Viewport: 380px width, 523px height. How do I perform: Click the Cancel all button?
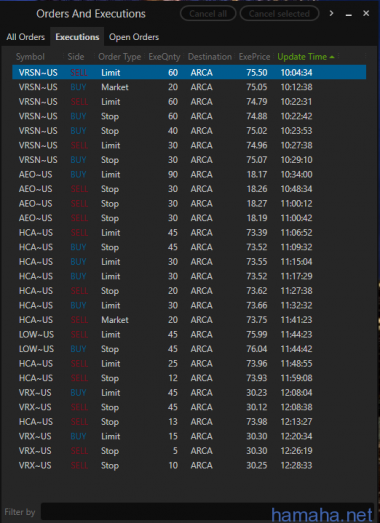(x=208, y=14)
